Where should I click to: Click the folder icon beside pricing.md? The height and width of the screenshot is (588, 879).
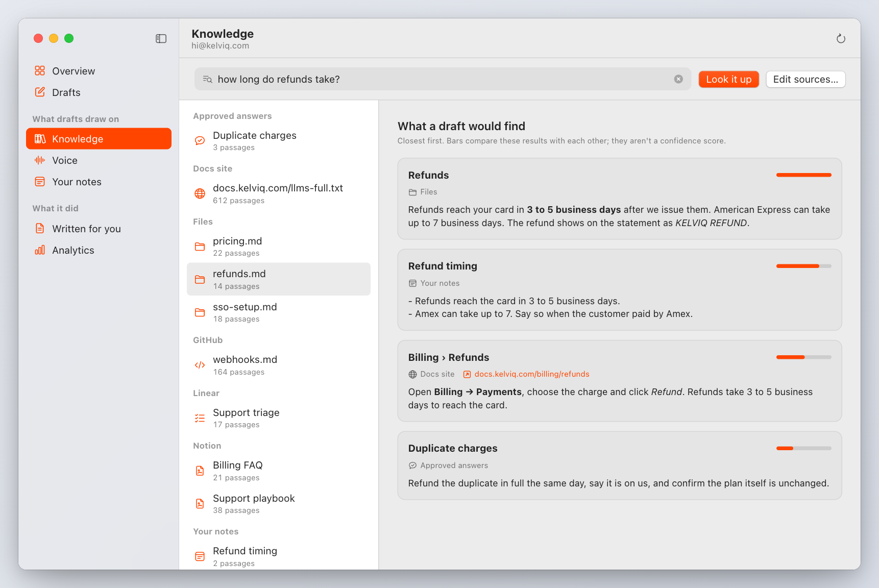[x=200, y=247]
